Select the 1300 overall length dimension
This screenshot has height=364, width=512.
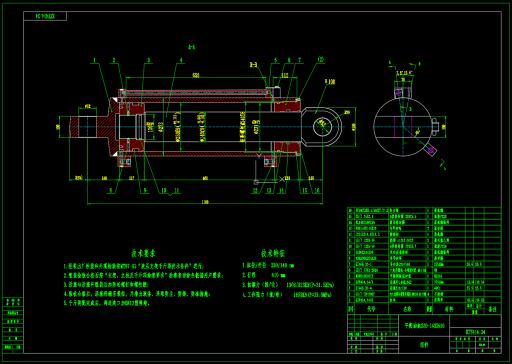(205, 202)
